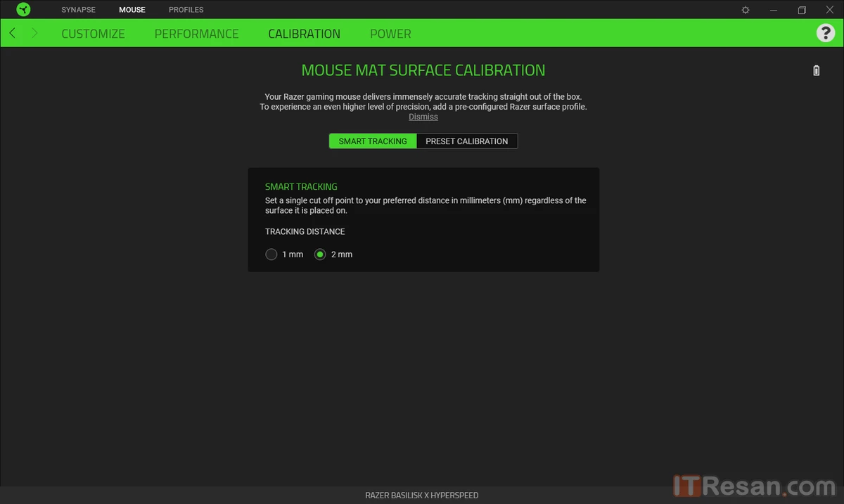Image resolution: width=844 pixels, height=504 pixels.
Task: Open help with the question mark icon
Action: point(825,33)
